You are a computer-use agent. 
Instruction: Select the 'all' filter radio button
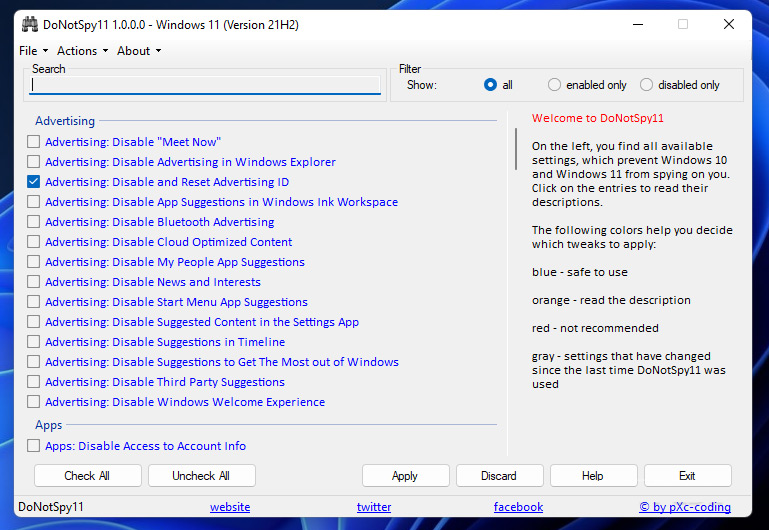point(490,85)
